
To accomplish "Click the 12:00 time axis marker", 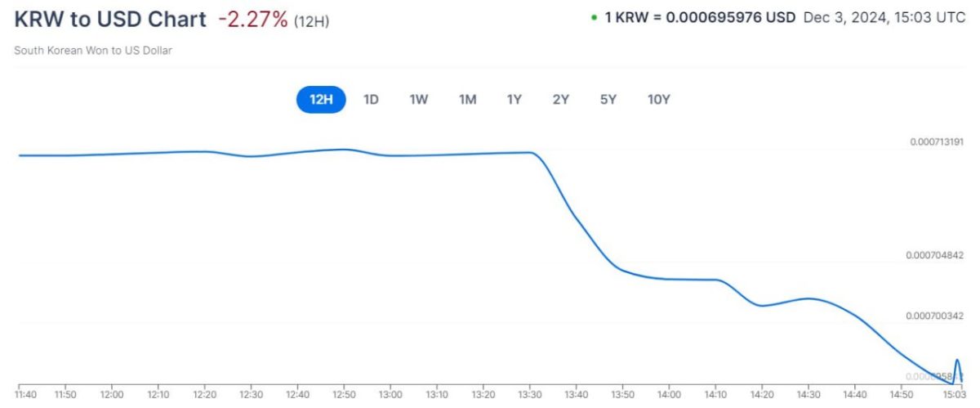I will click(112, 395).
